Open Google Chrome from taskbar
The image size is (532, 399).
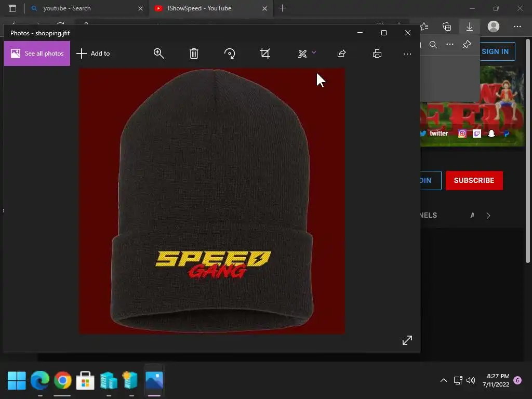click(x=62, y=380)
